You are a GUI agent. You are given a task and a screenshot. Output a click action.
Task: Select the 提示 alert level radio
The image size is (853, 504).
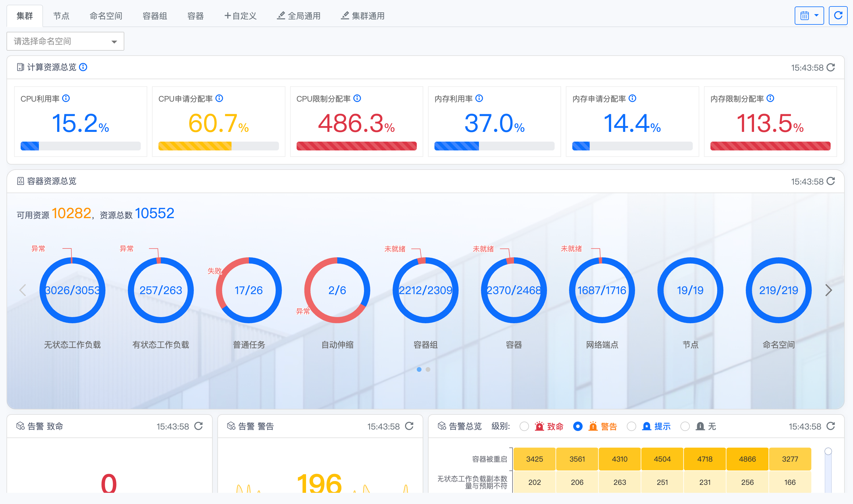pyautogui.click(x=631, y=426)
